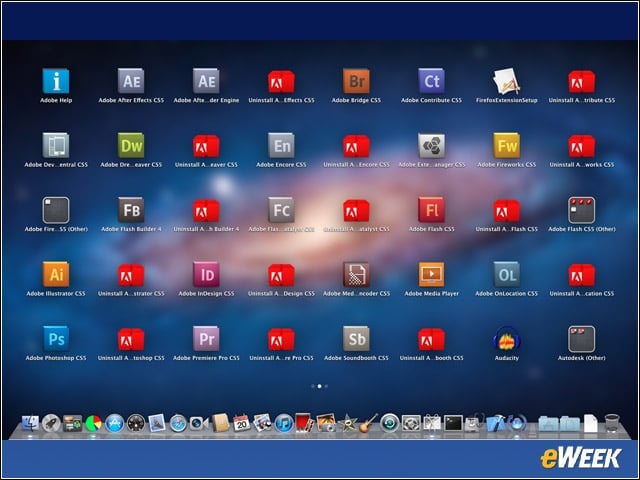
Task: Click the Encore CS5 uninstaller
Action: [356, 146]
